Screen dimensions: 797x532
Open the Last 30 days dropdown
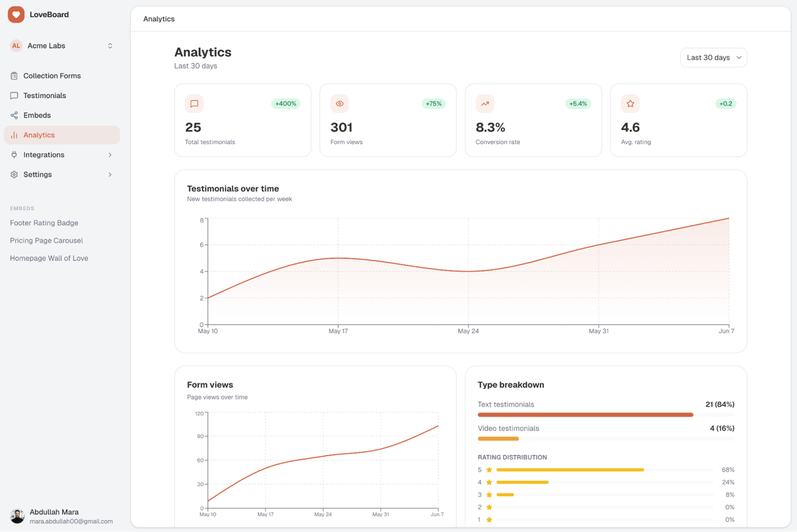[713, 58]
